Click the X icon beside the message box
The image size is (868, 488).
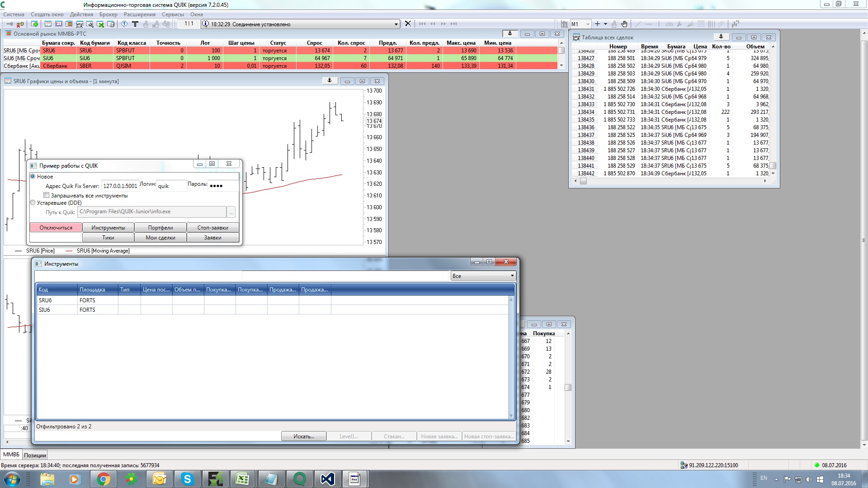[x=408, y=24]
